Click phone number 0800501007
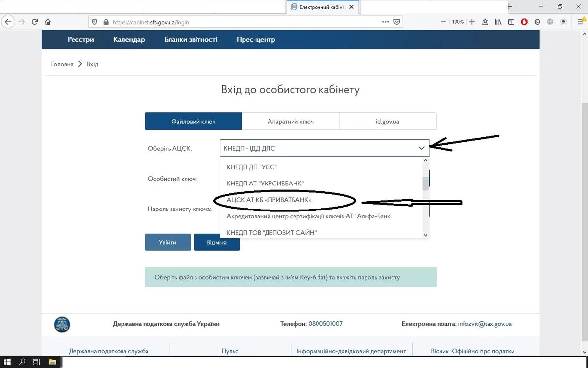This screenshot has width=588, height=368. pos(325,324)
